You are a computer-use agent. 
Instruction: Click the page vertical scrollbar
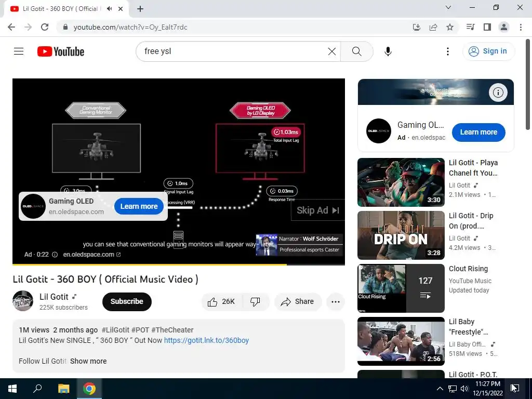[x=528, y=84]
